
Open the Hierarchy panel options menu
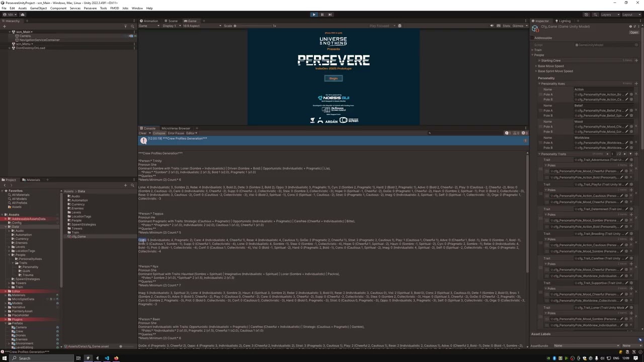click(x=134, y=21)
